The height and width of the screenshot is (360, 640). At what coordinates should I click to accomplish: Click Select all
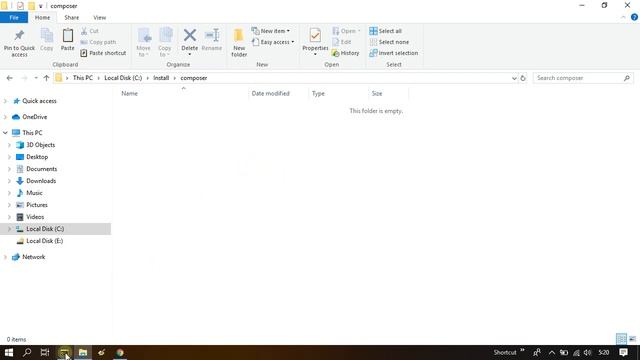386,31
